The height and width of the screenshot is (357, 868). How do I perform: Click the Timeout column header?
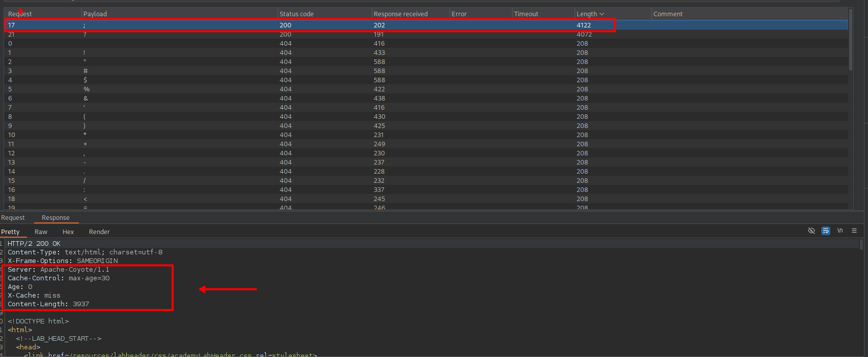[x=526, y=14]
